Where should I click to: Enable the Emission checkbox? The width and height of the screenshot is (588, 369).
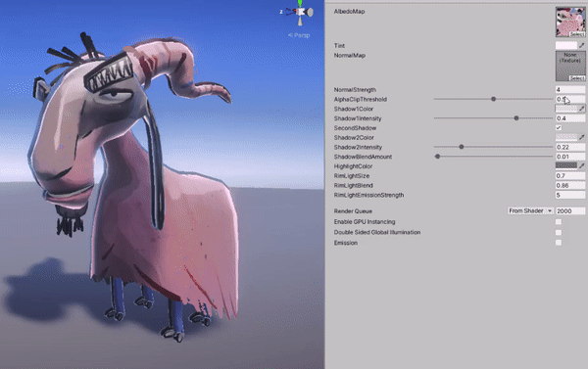click(x=559, y=243)
